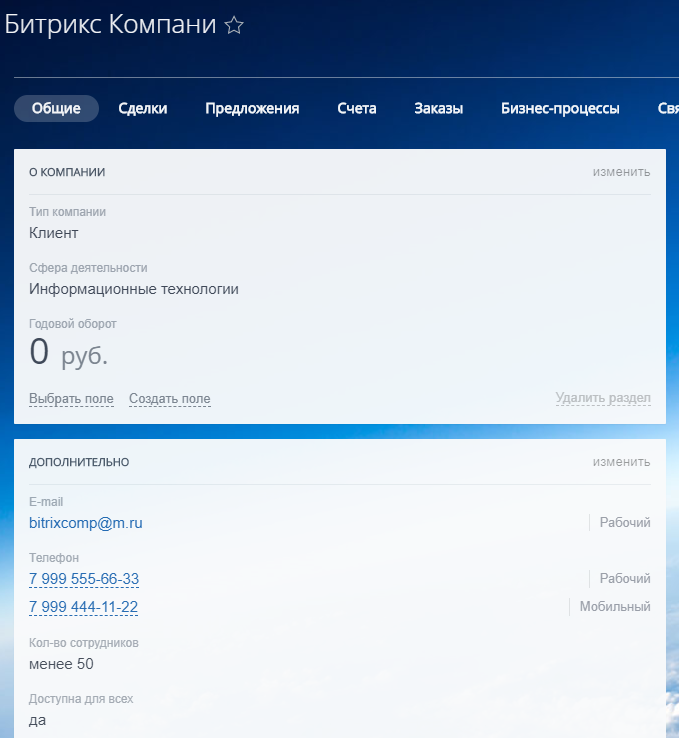Call phone number 7 999 555-66-33
679x738 pixels.
84,578
